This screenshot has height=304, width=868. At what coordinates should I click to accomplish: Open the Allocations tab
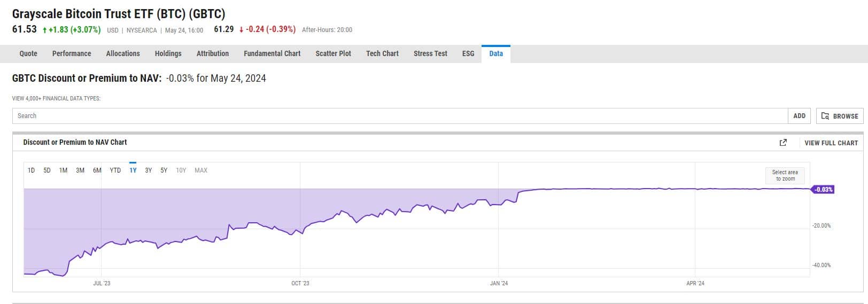click(123, 53)
